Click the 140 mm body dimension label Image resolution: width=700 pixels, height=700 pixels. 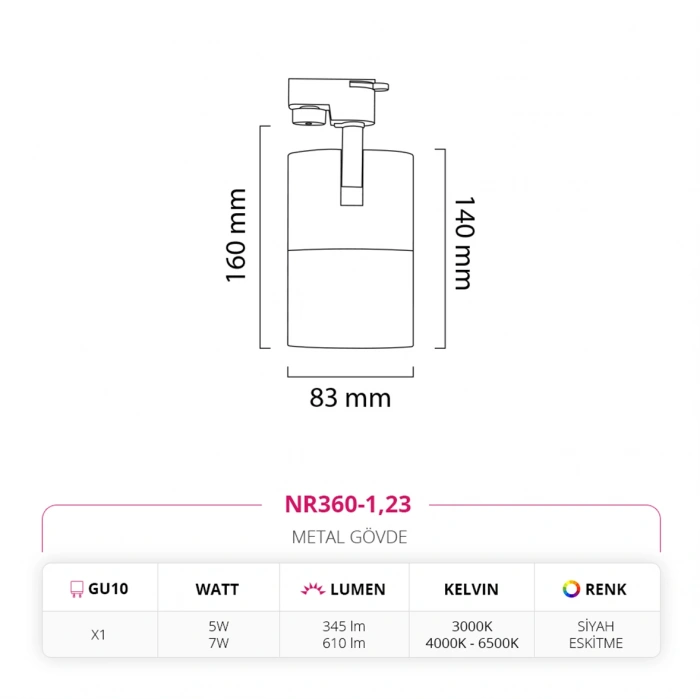(x=463, y=242)
